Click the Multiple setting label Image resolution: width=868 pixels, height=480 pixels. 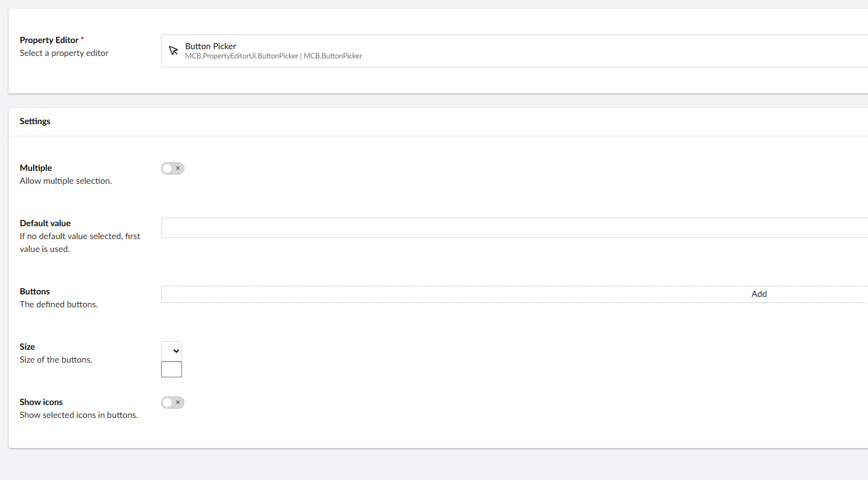click(x=36, y=168)
